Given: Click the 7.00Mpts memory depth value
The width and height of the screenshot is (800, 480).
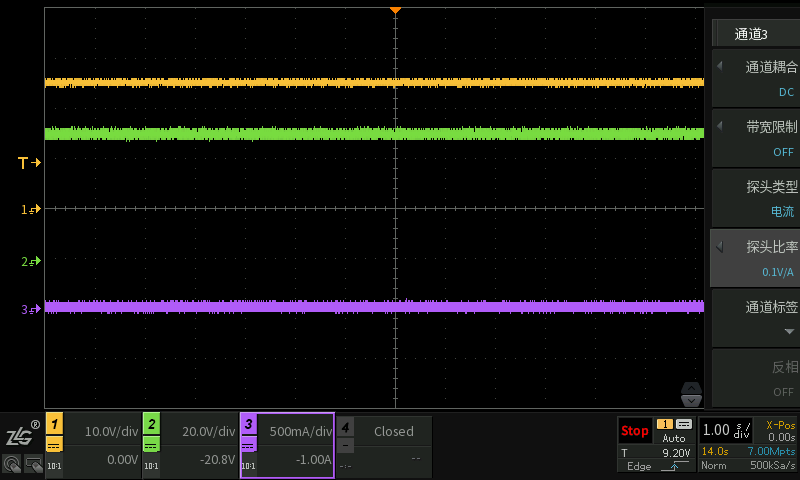Looking at the screenshot, I should point(771,451).
